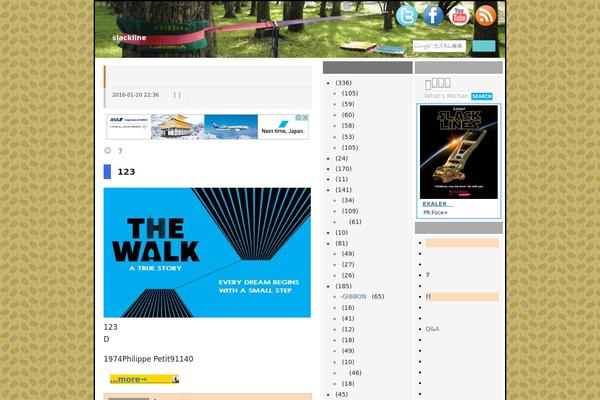This screenshot has width=600, height=400.
Task: Open the category with (24) posts
Action: pos(341,158)
